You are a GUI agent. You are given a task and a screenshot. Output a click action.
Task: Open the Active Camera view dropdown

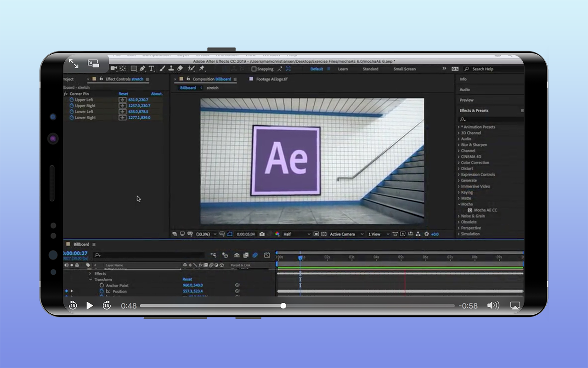346,234
